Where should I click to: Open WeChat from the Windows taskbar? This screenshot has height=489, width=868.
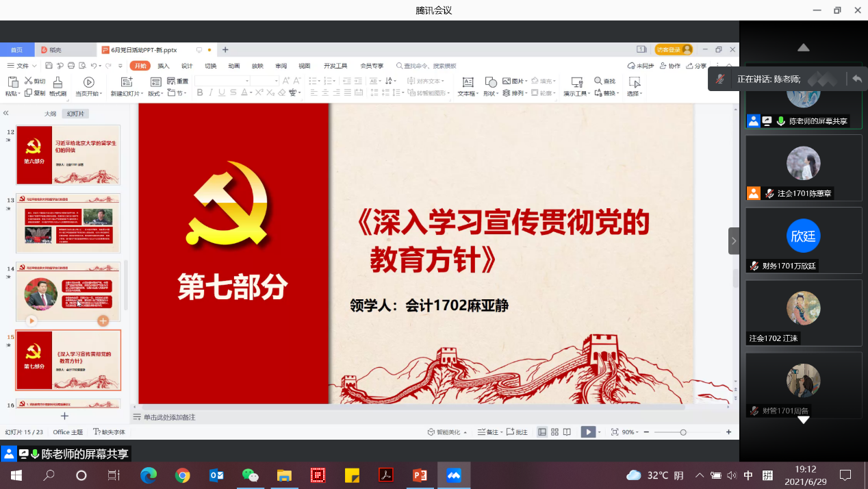[x=251, y=475]
